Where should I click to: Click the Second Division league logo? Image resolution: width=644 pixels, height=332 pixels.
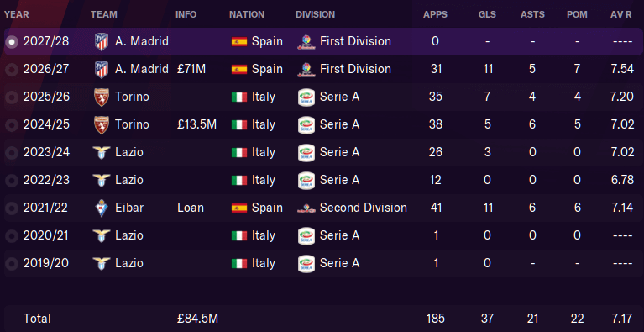click(x=306, y=208)
